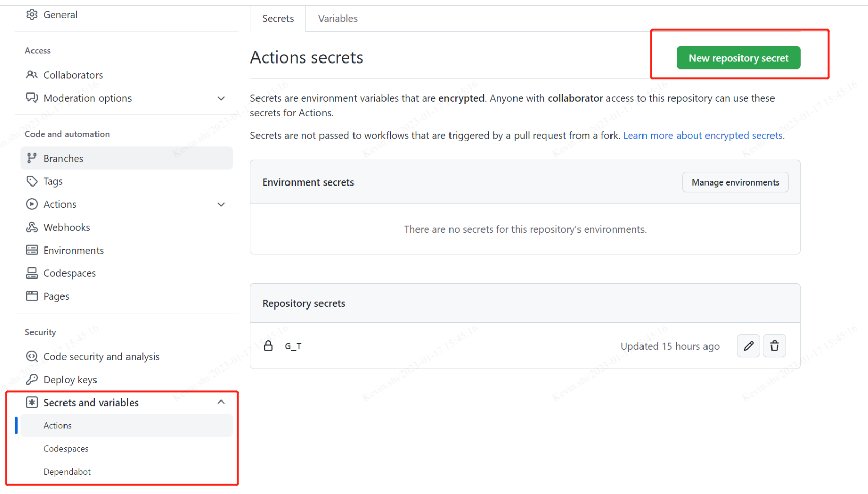Click the Environment secrets heading
Screen dimensions: 868x494
pos(308,182)
